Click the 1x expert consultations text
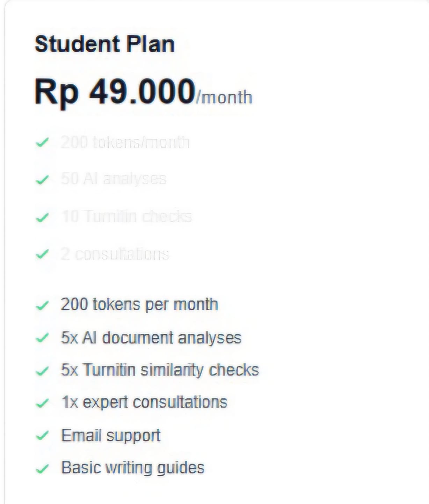 click(x=144, y=402)
